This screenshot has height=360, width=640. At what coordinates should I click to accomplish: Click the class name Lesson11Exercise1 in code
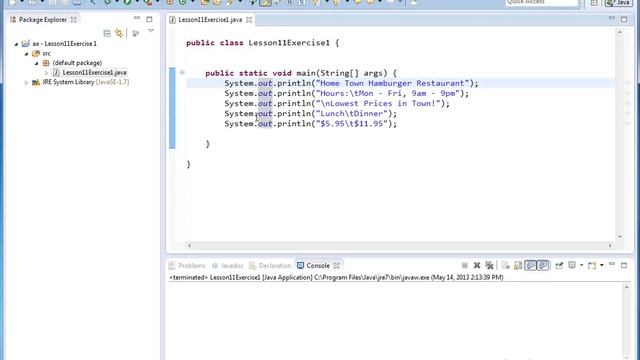point(289,43)
